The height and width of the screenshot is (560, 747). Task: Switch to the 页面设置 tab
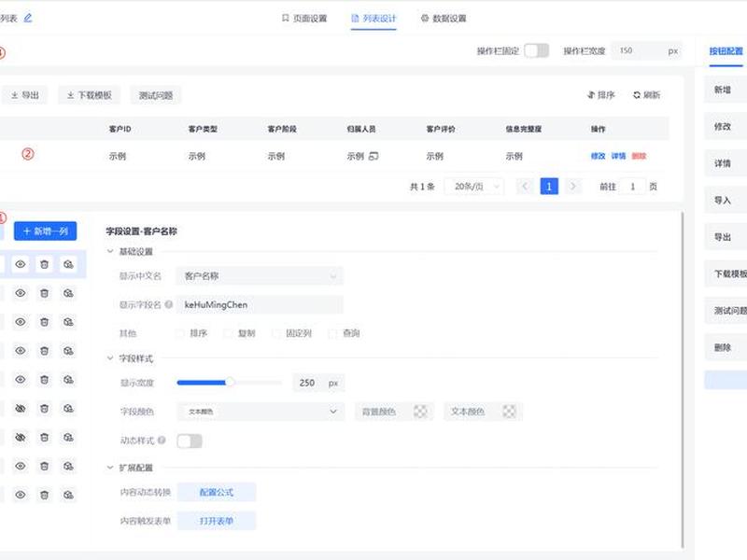point(304,18)
